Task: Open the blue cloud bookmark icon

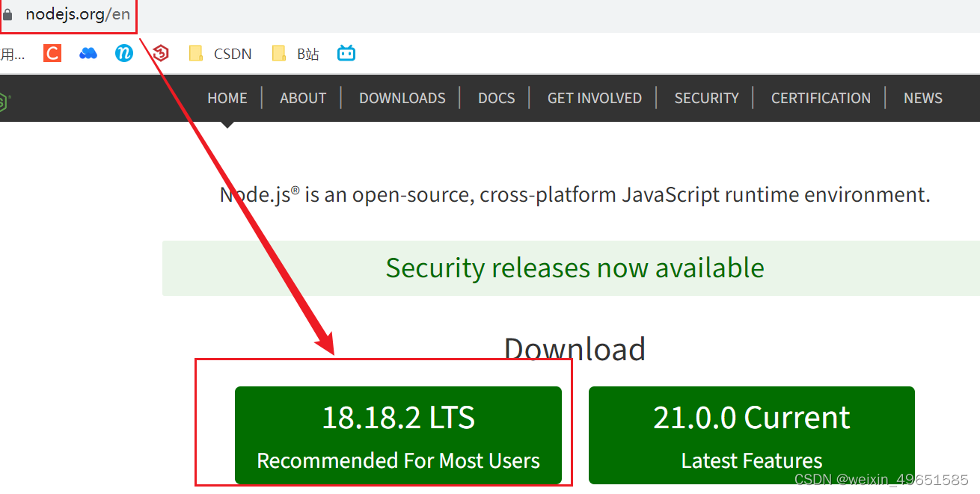Action: (x=88, y=54)
